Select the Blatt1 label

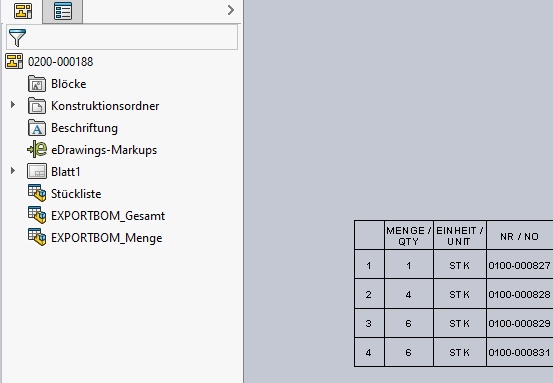tap(66, 172)
